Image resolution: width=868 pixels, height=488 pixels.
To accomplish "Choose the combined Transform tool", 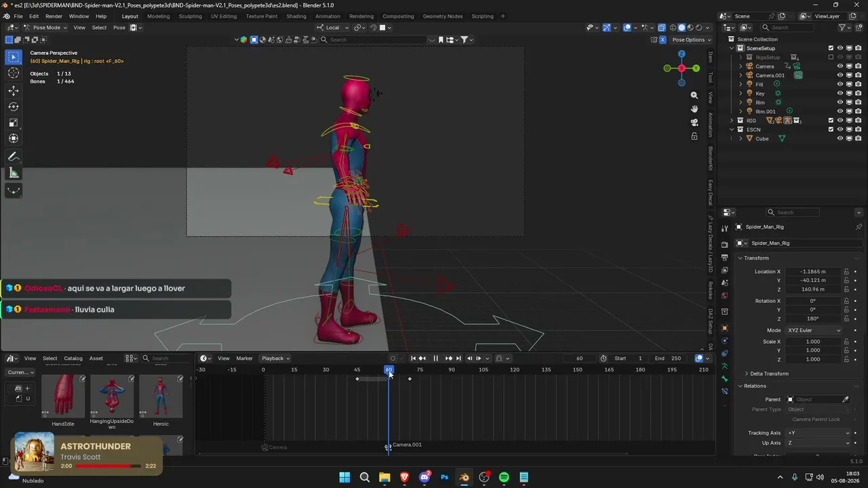I will pos(14,139).
